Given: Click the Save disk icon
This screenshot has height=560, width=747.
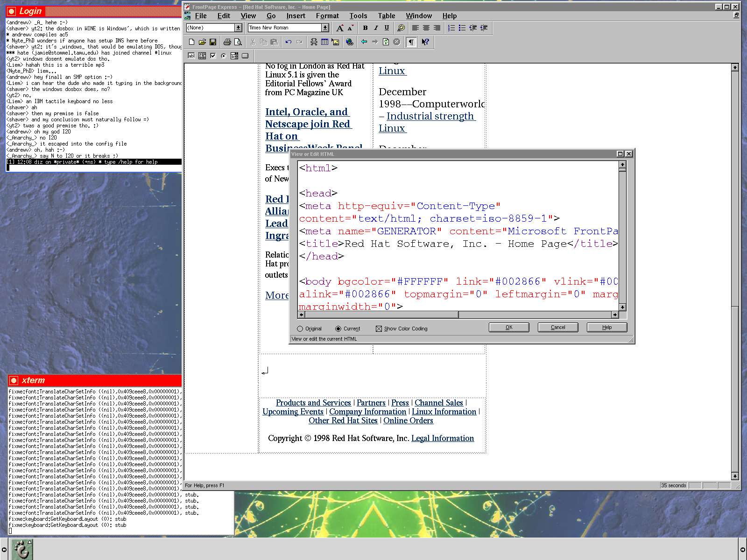Looking at the screenshot, I should [x=213, y=42].
